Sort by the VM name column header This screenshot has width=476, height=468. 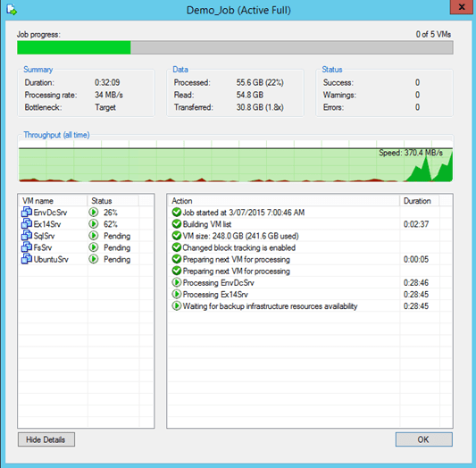point(53,201)
